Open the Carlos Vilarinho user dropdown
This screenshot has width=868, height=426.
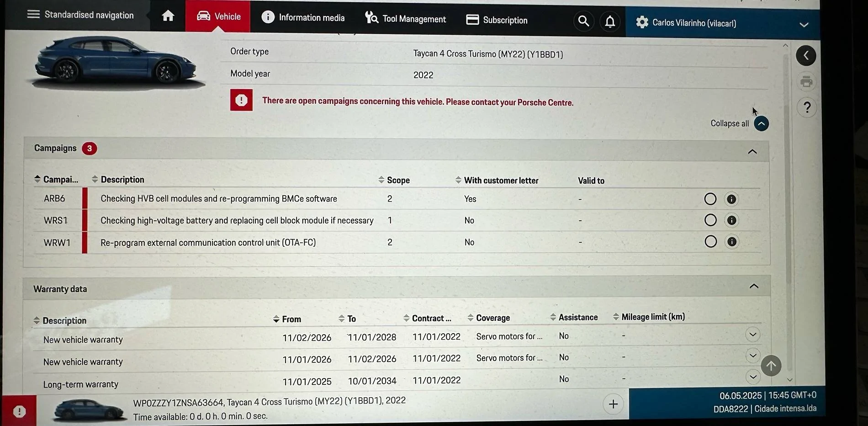click(804, 25)
